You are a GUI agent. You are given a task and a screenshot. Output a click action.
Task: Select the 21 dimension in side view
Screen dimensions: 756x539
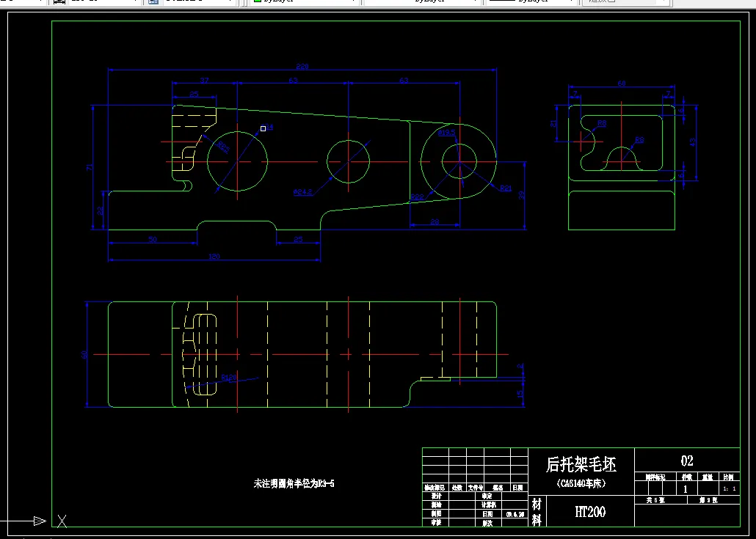point(553,123)
